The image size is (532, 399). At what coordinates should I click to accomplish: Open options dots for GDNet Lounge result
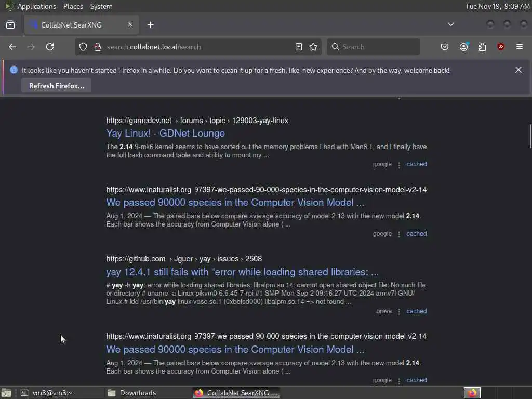pyautogui.click(x=399, y=165)
